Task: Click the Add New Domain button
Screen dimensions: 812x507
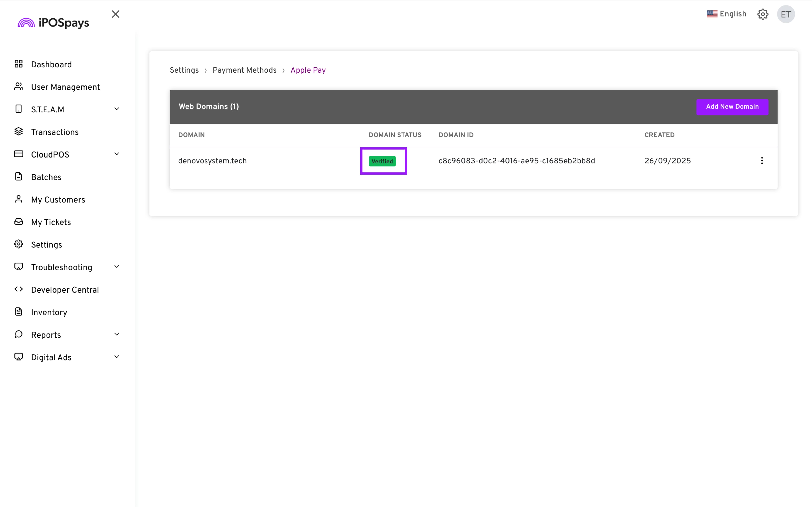Action: tap(732, 107)
